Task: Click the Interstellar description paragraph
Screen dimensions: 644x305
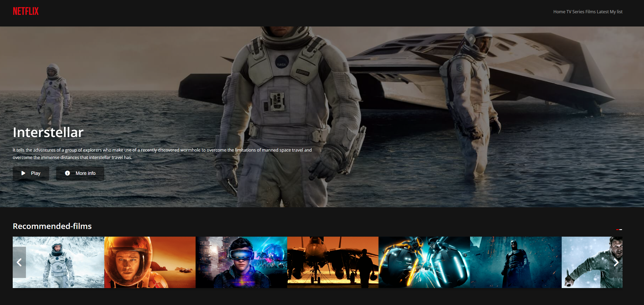Action: [x=162, y=154]
